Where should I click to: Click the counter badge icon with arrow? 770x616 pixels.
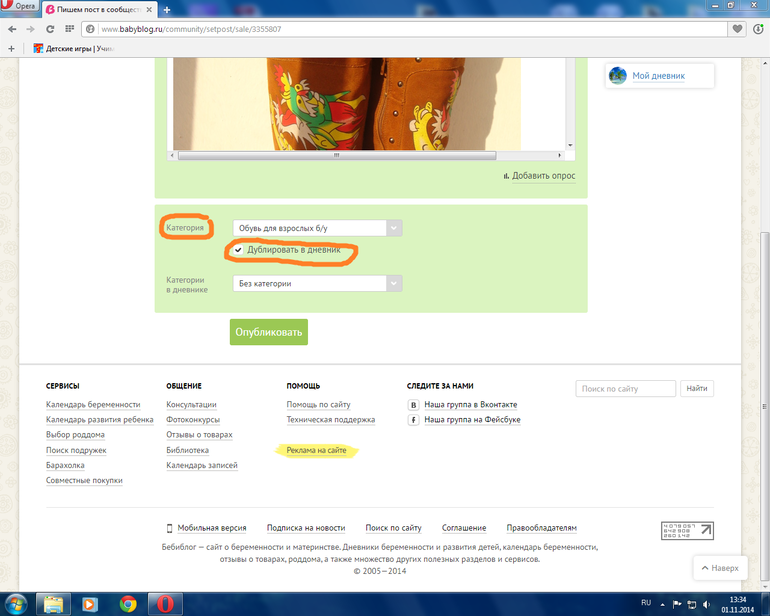[x=687, y=531]
